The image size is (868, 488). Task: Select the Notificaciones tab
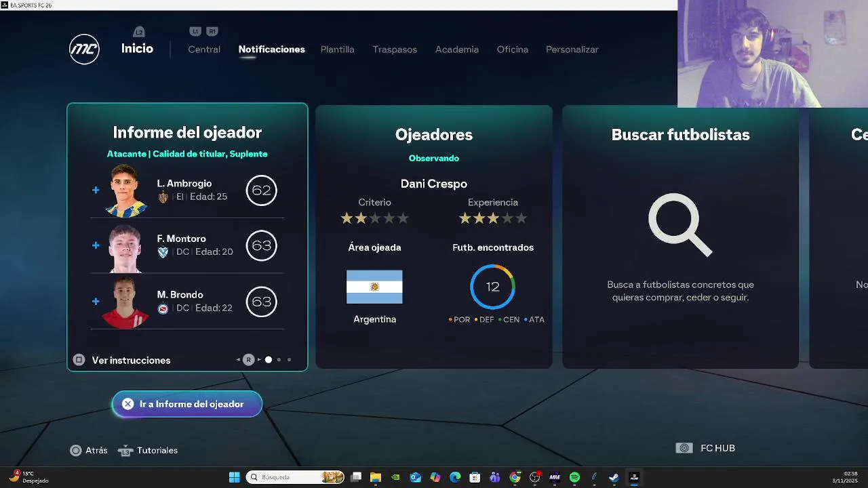271,49
